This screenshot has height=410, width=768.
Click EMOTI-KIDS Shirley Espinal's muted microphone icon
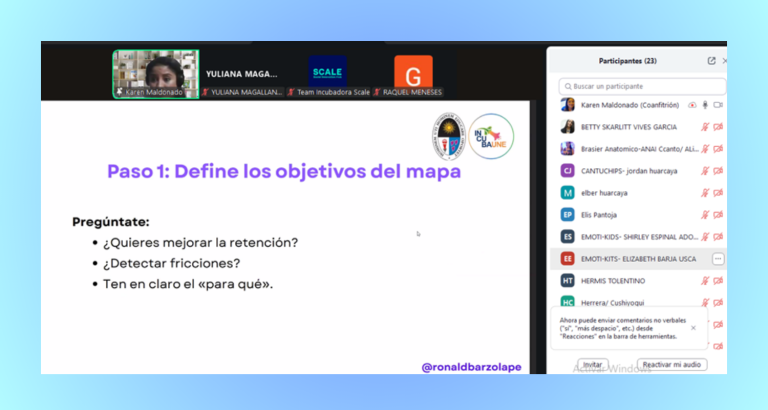(705, 237)
